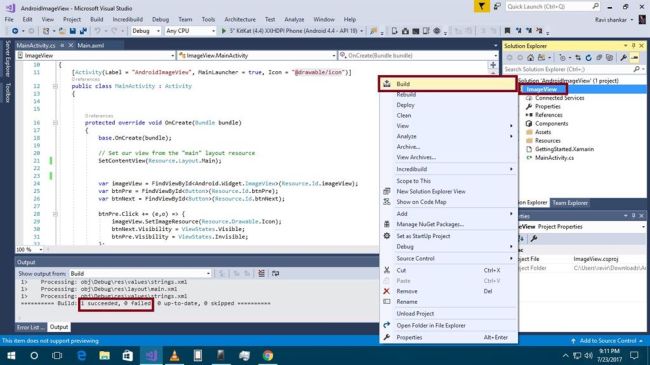The width and height of the screenshot is (650, 365).
Task: Click the wrench Properties icon in Solution Explorer
Action: point(623,58)
